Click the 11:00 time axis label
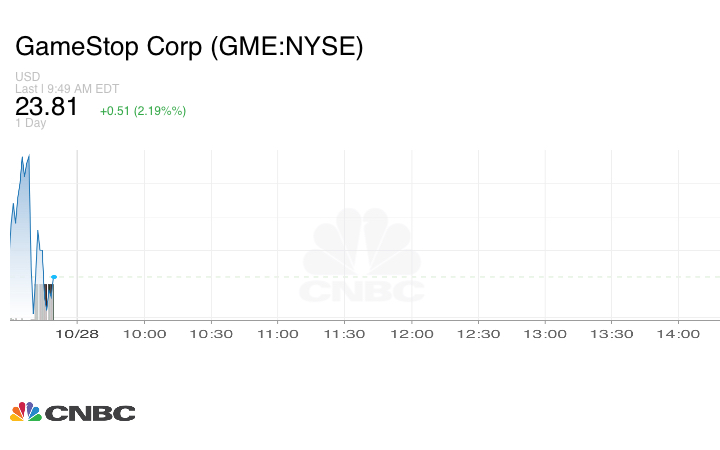Viewport: 720px width, 450px height. (x=277, y=334)
